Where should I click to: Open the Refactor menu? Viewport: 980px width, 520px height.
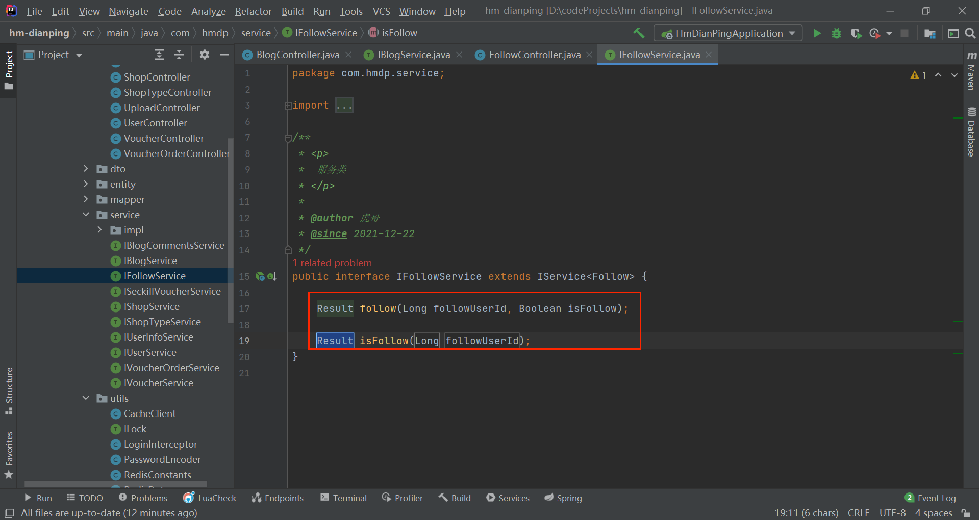253,11
